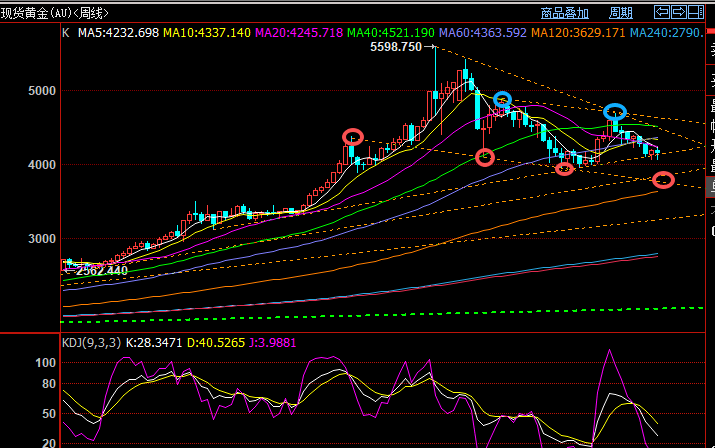Select the magenta MA20 indicator label

tap(299, 33)
